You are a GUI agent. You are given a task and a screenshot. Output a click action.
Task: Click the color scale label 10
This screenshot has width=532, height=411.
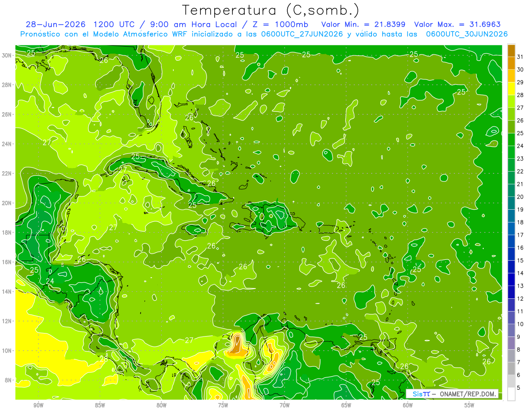[x=520, y=324]
